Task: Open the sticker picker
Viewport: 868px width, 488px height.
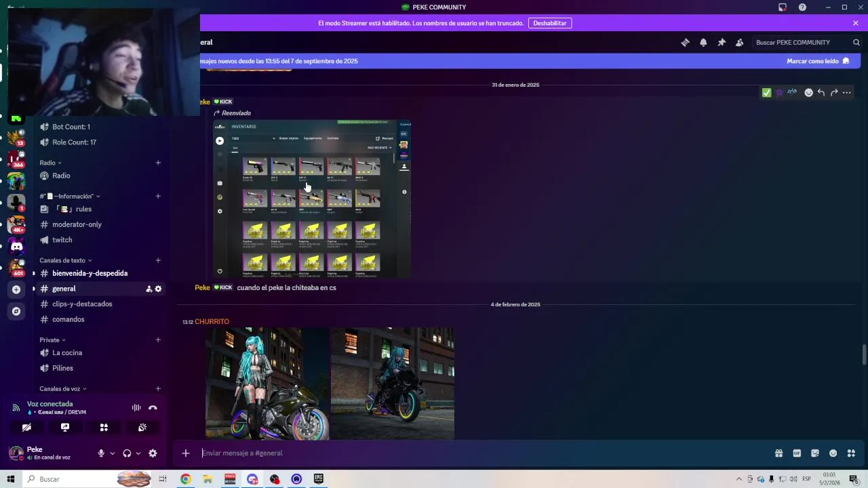Action: coord(815,453)
